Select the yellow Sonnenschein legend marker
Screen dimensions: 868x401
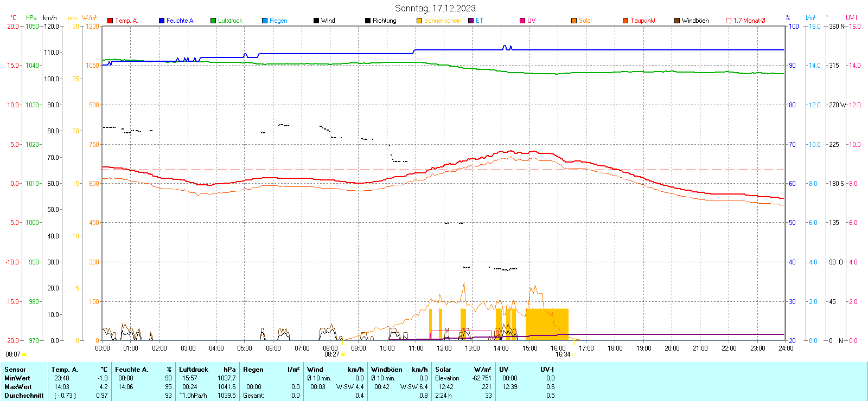(419, 21)
